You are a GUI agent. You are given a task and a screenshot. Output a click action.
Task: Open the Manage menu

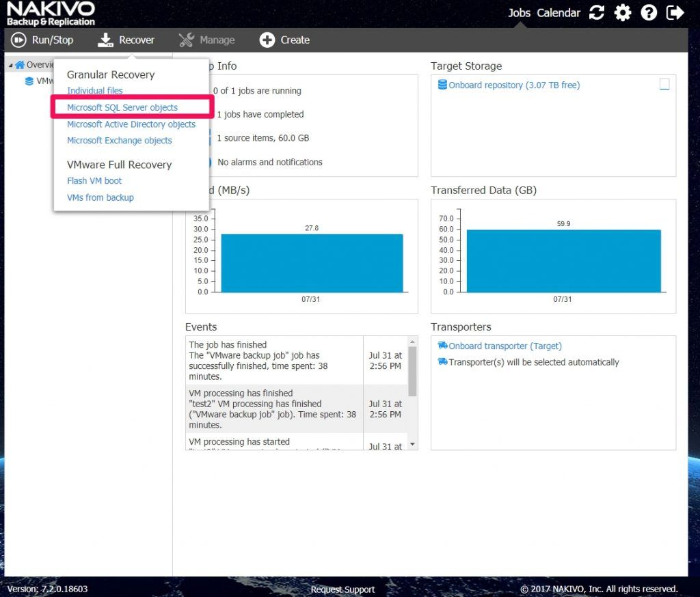tap(207, 40)
